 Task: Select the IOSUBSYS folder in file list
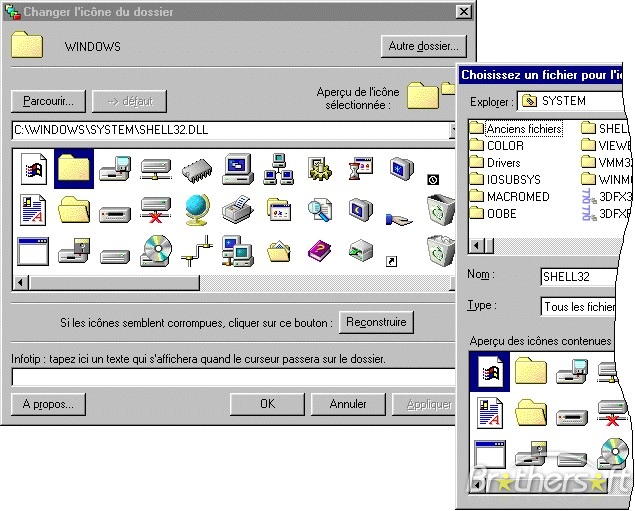505,180
